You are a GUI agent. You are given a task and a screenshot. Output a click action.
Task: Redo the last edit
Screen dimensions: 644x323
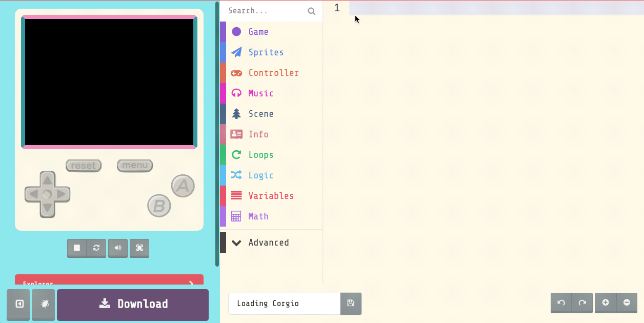coord(582,303)
